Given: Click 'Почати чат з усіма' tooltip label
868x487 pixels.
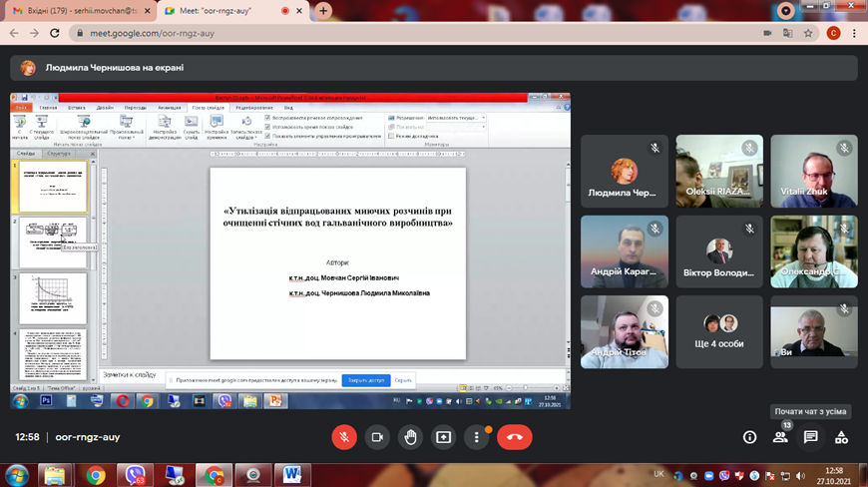Looking at the screenshot, I should click(x=810, y=411).
